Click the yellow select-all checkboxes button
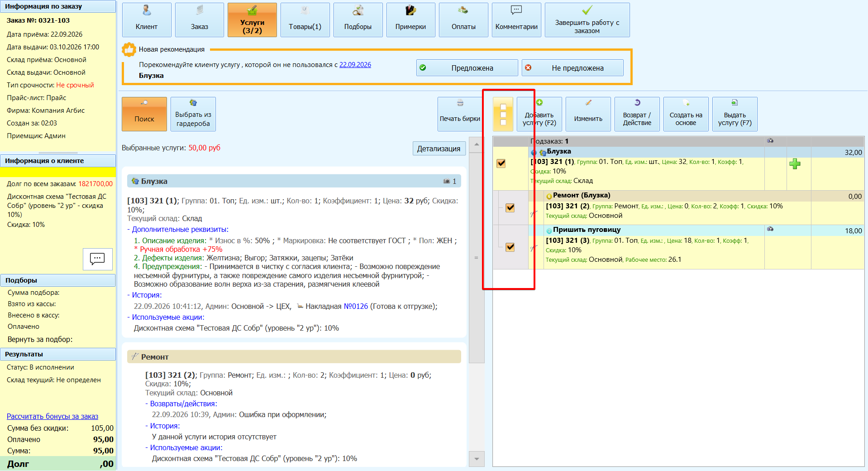The height and width of the screenshot is (471, 868). [x=503, y=114]
